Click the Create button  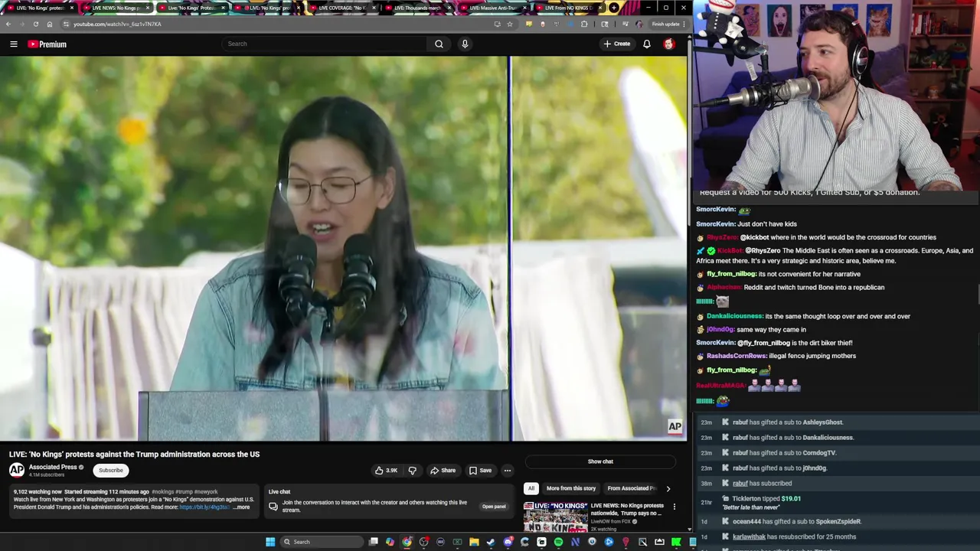(x=616, y=44)
